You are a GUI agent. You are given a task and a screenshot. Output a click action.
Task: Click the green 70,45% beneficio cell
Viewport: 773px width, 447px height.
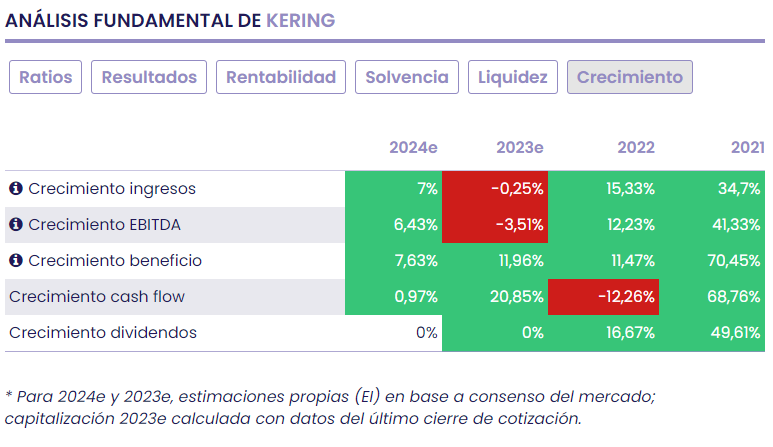711,261
